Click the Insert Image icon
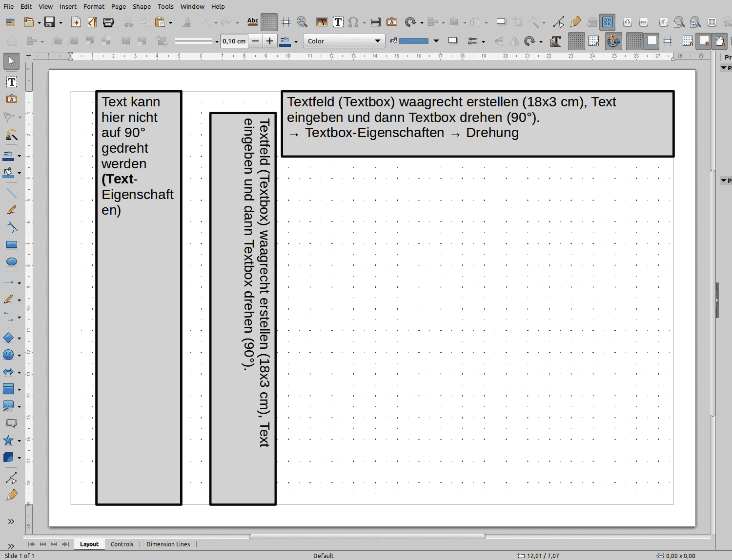Screen dimensions: 732x560 point(322,22)
